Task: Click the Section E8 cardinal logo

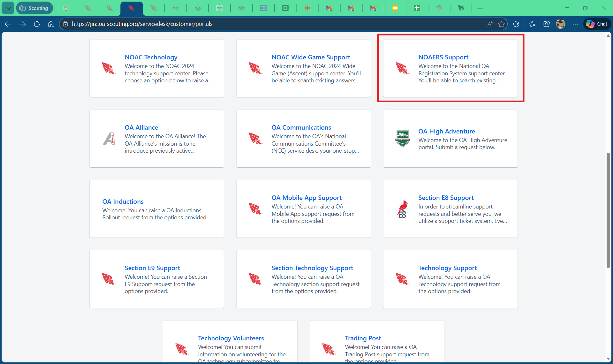Action: click(x=402, y=209)
